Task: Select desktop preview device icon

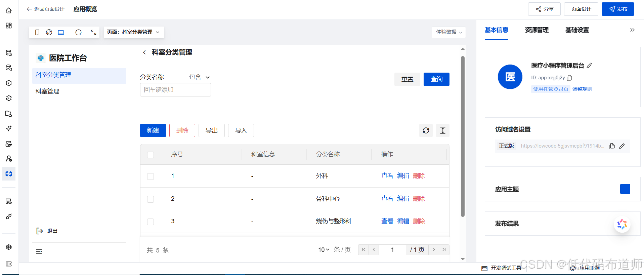Action: click(x=61, y=32)
